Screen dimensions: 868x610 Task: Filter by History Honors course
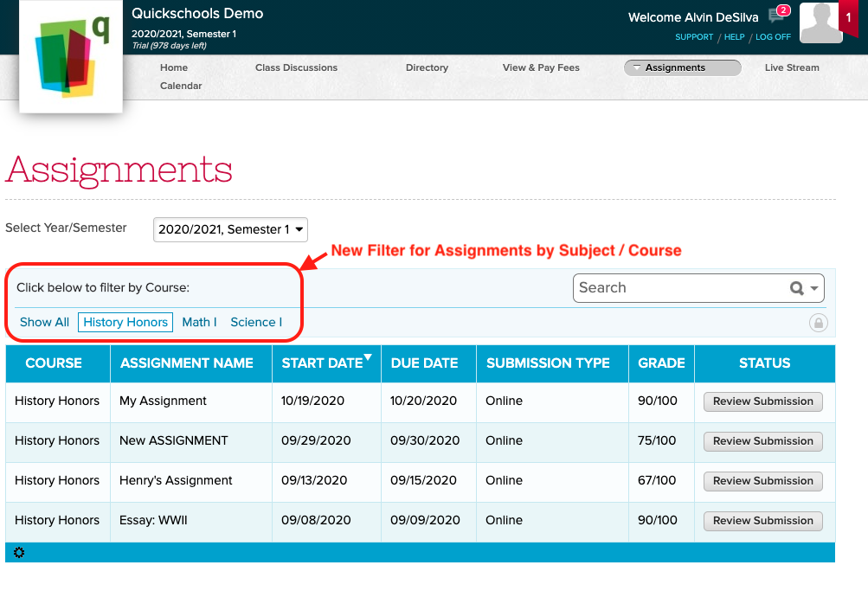[125, 322]
